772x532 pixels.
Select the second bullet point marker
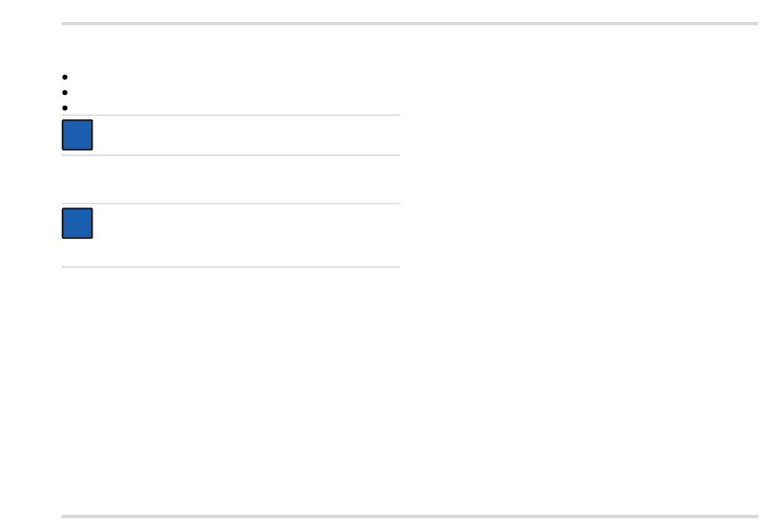pos(65,93)
